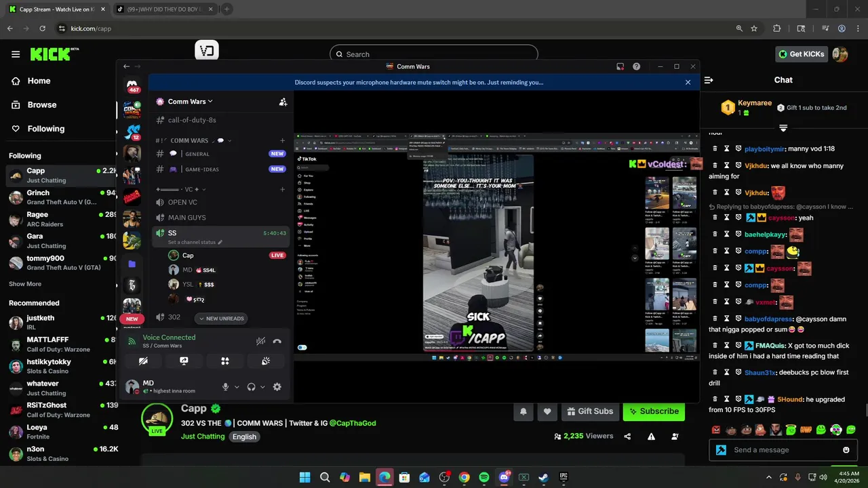Image resolution: width=868 pixels, height=488 pixels.
Task: Add channel with plus next to VC category
Action: click(x=283, y=189)
